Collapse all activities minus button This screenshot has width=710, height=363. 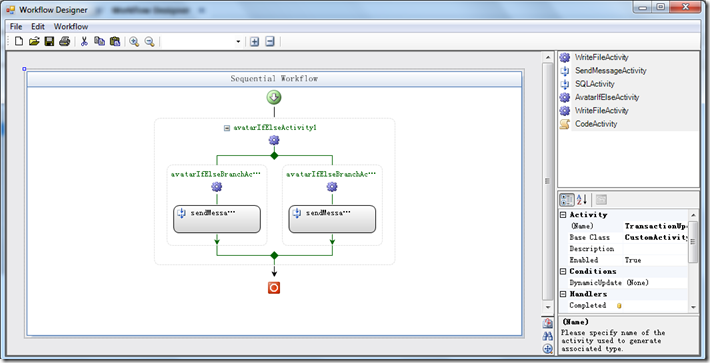click(270, 42)
